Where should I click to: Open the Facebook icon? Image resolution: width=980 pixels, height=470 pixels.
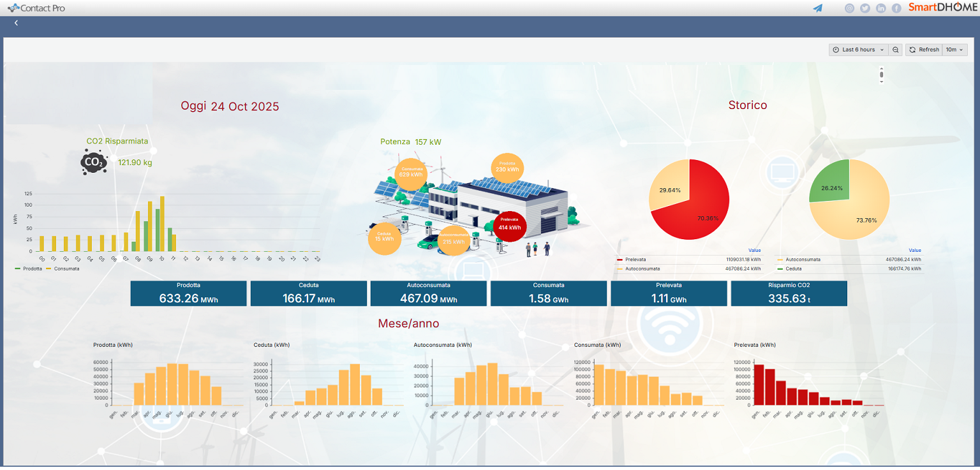[896, 8]
